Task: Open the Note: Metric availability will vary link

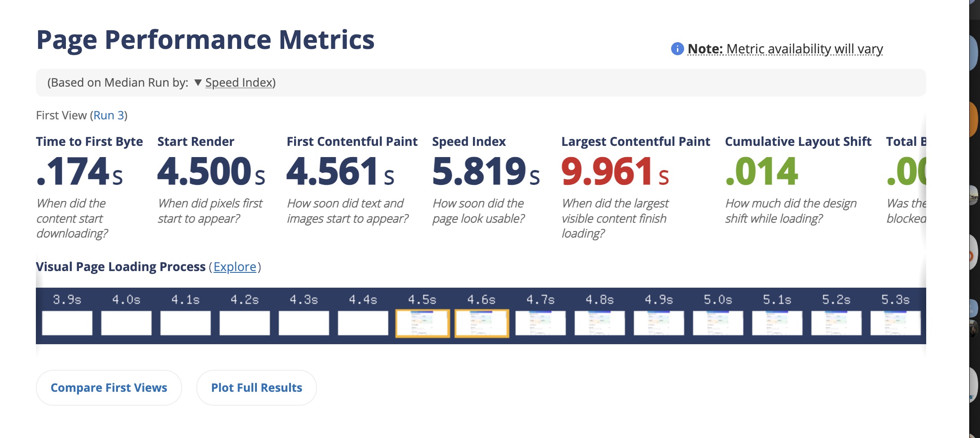Action: [x=785, y=48]
